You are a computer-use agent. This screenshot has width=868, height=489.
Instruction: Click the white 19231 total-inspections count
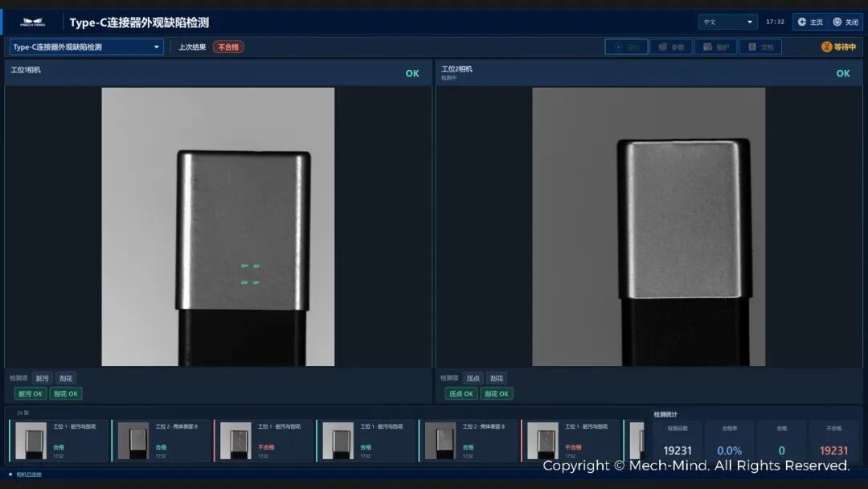coord(678,450)
